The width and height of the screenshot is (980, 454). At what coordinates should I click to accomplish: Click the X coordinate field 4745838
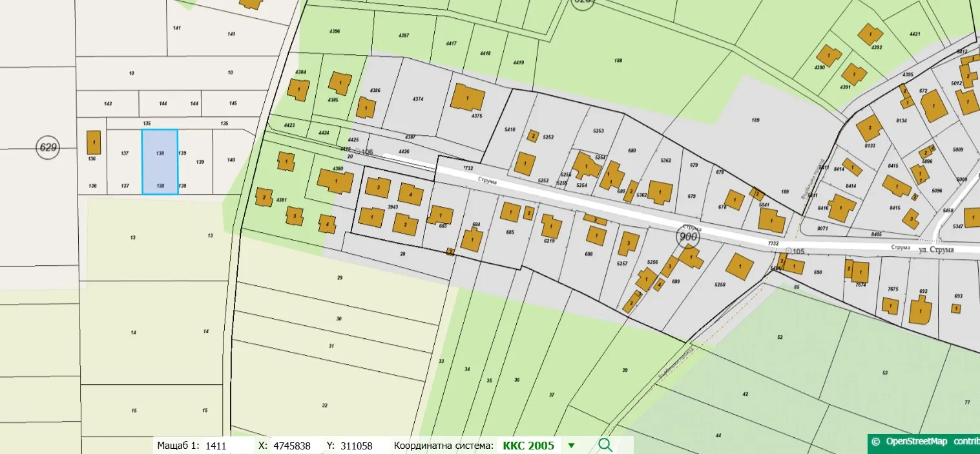point(292,446)
